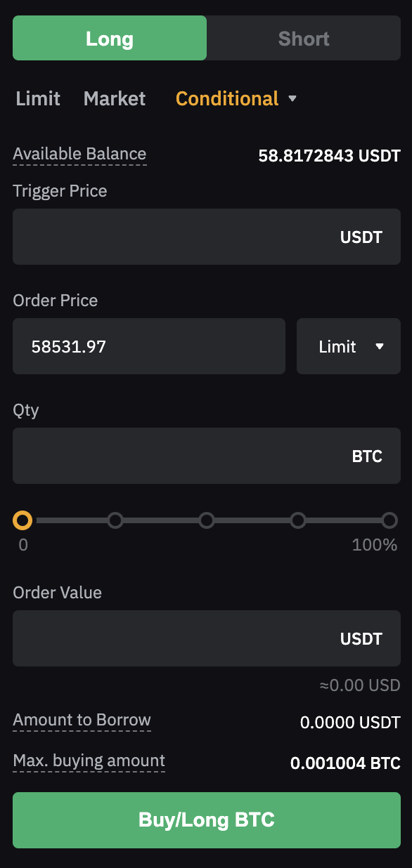Open the Conditional order type dropdown
Screen dimensions: 412x868
pos(226,99)
